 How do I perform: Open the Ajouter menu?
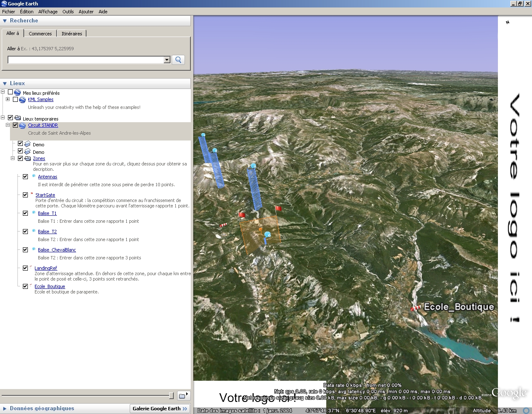pyautogui.click(x=86, y=12)
